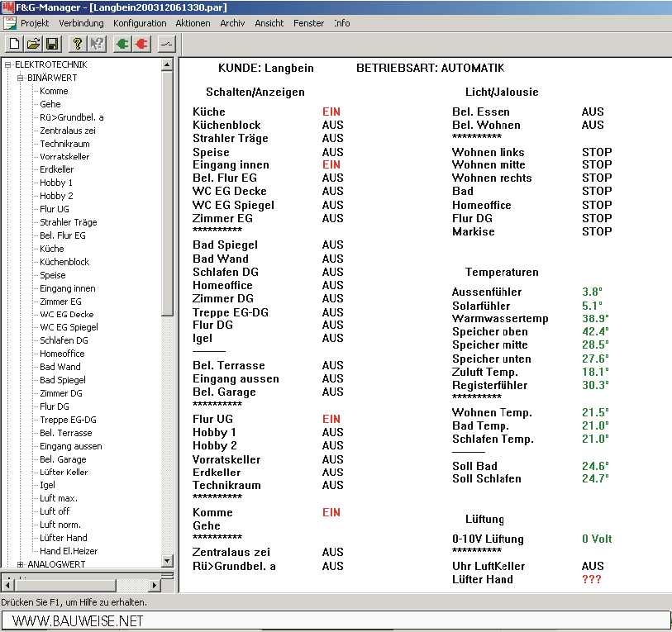672x632 pixels.
Task: Save the project using the floppy disk icon
Action: 51,44
